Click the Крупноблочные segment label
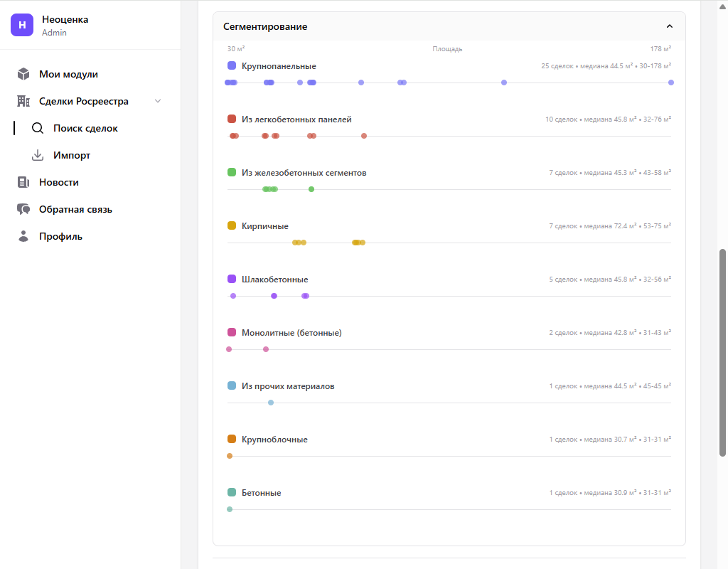The image size is (728, 569). tap(274, 440)
